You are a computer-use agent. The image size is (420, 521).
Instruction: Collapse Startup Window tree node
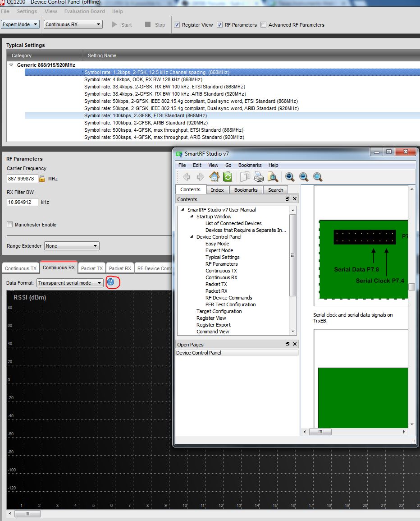[x=192, y=217]
